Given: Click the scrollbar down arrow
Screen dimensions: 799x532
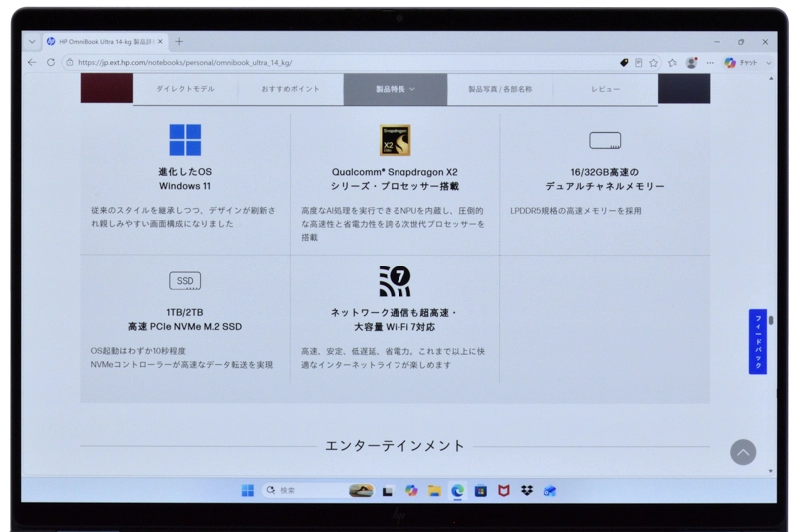Looking at the screenshot, I should [x=771, y=471].
